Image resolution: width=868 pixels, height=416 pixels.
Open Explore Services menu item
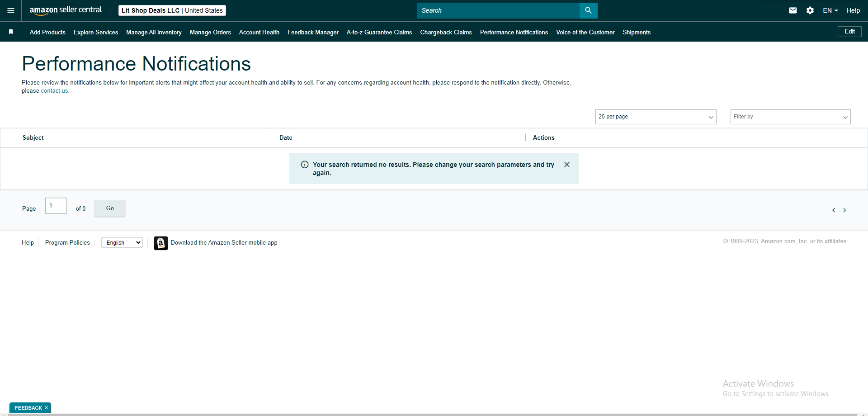pyautogui.click(x=96, y=32)
